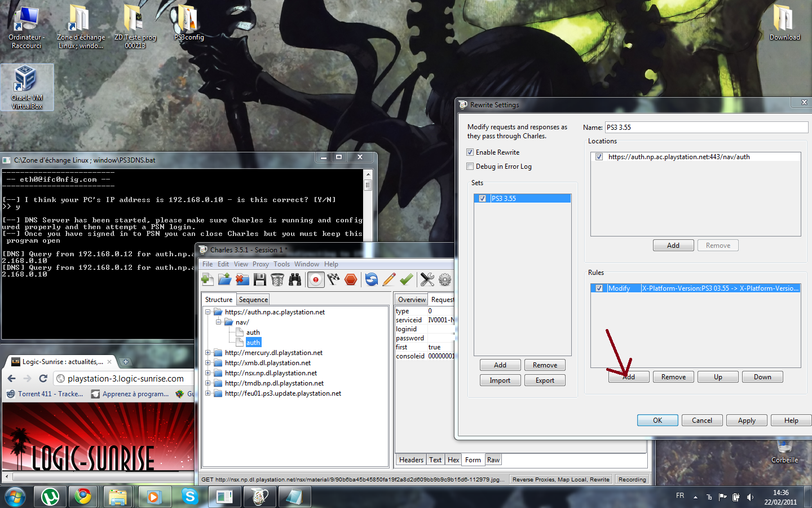Open the Proxy menu in Charles
The width and height of the screenshot is (812, 508).
(261, 264)
